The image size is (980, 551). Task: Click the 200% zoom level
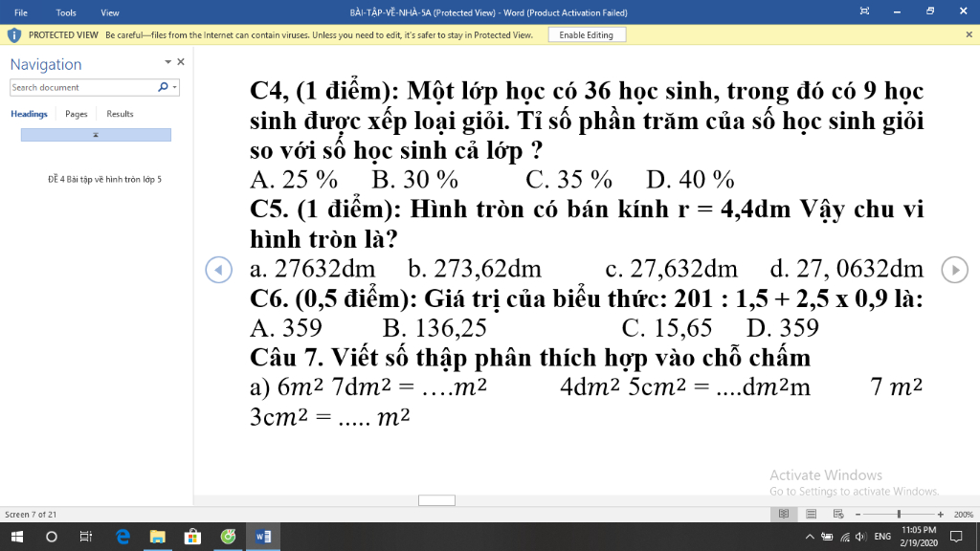(x=963, y=514)
